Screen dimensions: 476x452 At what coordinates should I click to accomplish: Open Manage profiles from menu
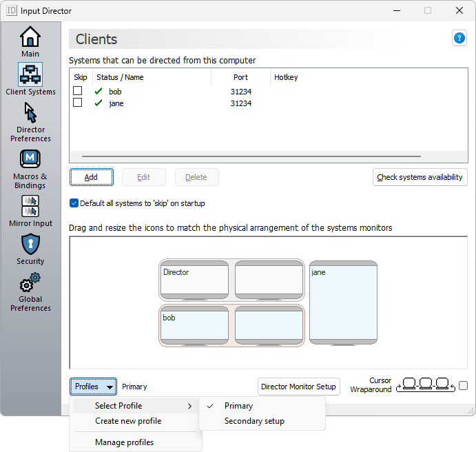[x=124, y=442]
